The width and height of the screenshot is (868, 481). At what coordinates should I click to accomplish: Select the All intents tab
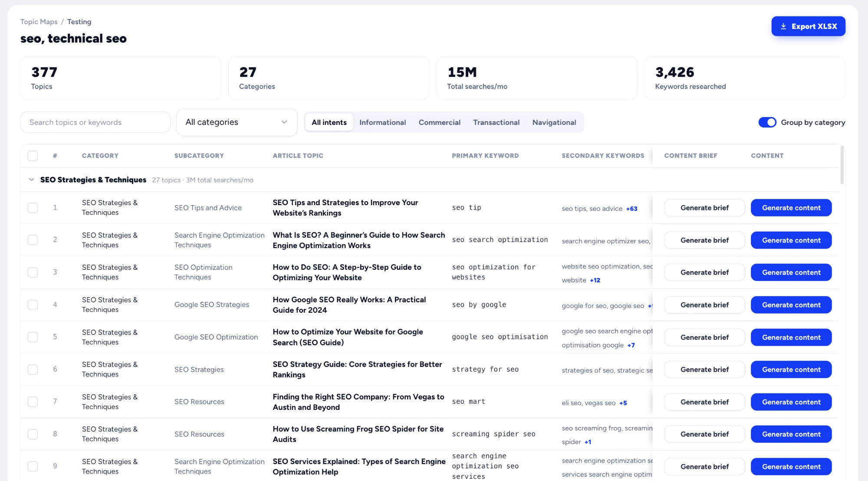pos(329,122)
